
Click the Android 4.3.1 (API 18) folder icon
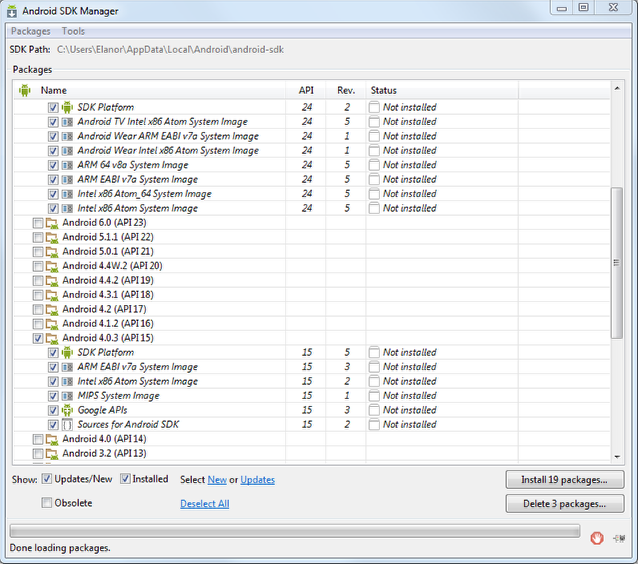point(52,295)
